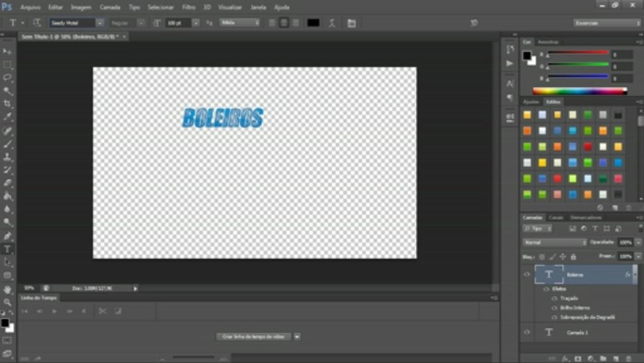644x363 pixels.
Task: Open the anti-aliasing dropdown
Action: coord(240,23)
